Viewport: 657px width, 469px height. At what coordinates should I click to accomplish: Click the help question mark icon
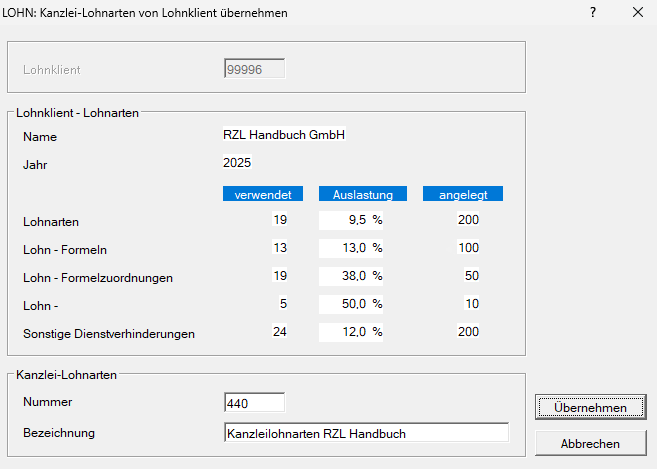click(x=592, y=13)
